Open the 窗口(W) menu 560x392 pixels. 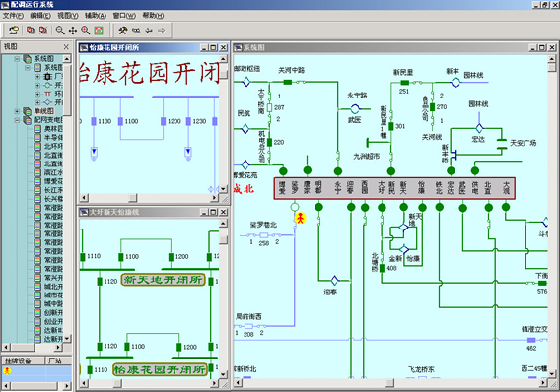click(x=124, y=16)
